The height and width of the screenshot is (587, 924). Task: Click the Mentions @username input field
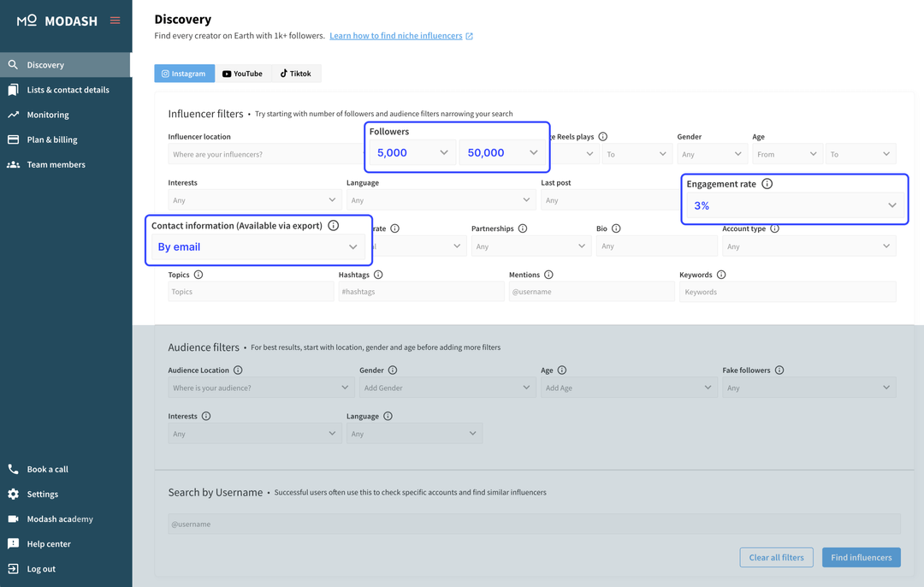click(x=592, y=292)
